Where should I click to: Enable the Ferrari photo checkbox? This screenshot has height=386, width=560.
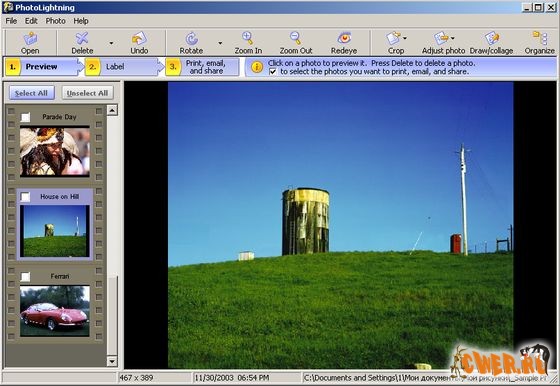click(x=25, y=276)
